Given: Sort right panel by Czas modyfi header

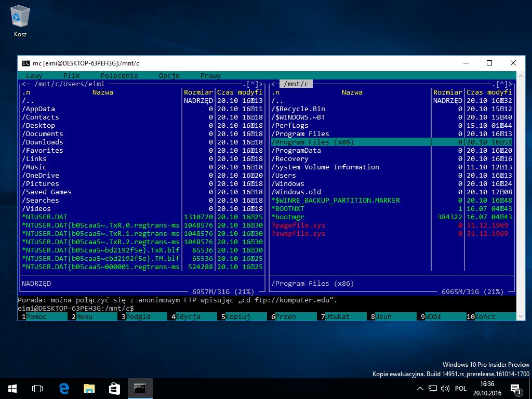Looking at the screenshot, I should 489,92.
